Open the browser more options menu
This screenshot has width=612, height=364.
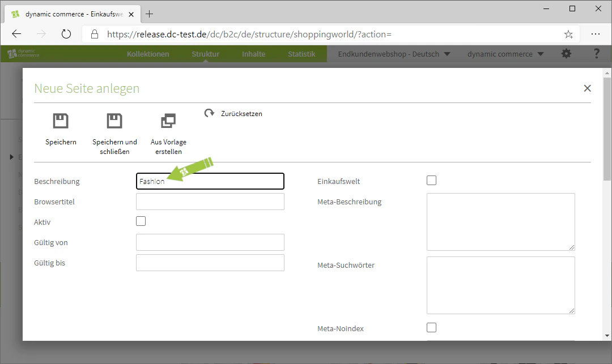pos(595,34)
